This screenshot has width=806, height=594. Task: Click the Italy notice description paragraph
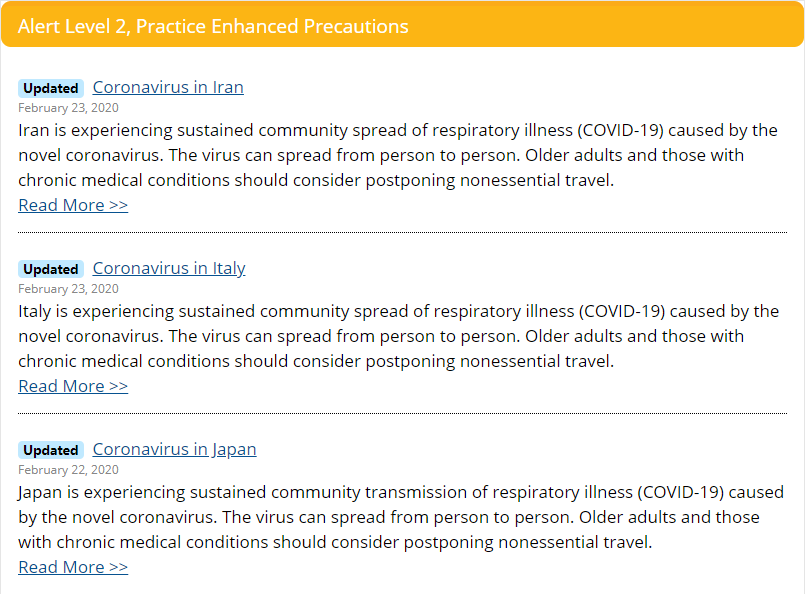point(399,336)
